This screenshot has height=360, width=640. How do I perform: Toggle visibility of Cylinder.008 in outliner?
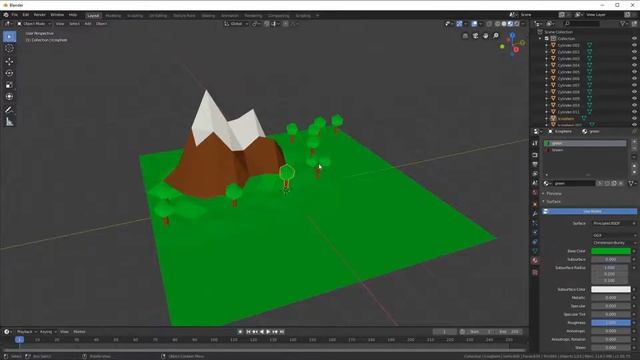tap(634, 92)
